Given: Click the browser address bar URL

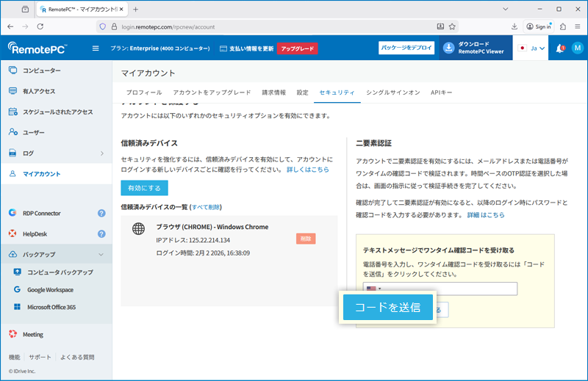Looking at the screenshot, I should (x=168, y=27).
